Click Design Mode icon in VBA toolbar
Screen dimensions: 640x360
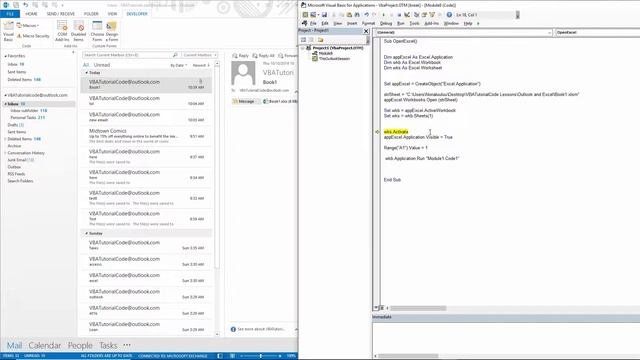[407, 15]
